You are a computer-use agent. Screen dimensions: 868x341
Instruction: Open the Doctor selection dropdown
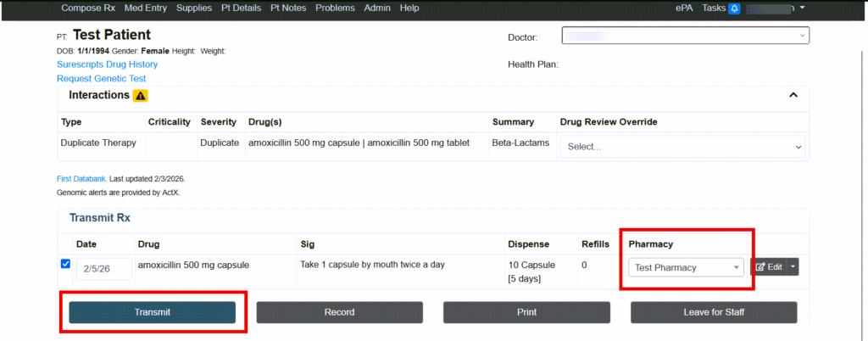pyautogui.click(x=685, y=36)
